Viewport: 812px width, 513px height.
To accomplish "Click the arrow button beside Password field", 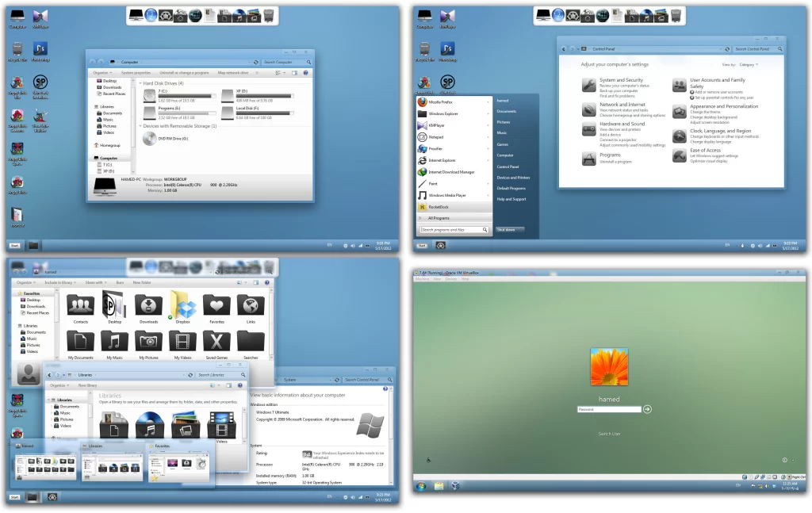I will point(648,409).
